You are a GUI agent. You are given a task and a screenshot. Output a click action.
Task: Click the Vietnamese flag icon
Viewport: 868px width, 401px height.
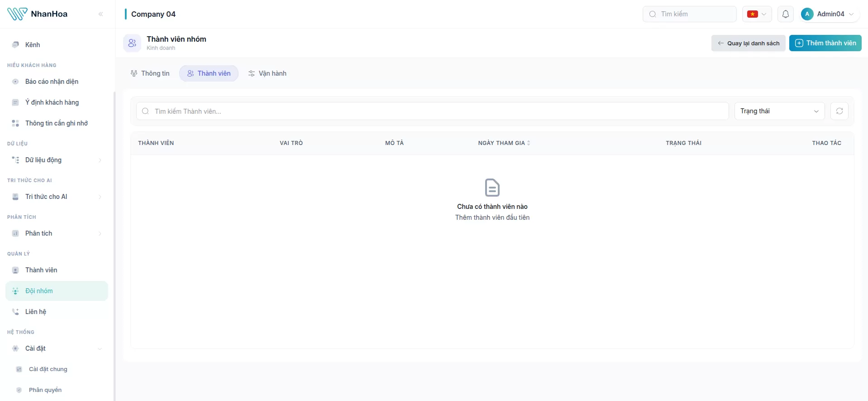tap(753, 14)
